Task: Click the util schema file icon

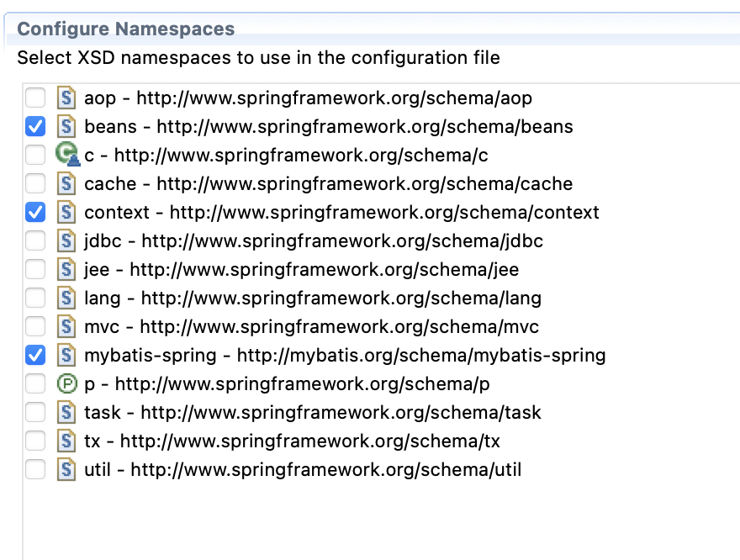Action: (66, 469)
